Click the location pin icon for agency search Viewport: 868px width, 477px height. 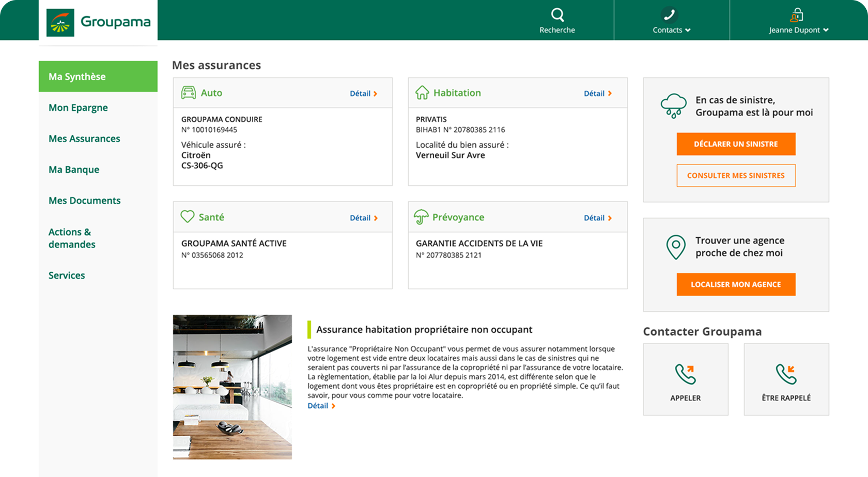click(675, 247)
